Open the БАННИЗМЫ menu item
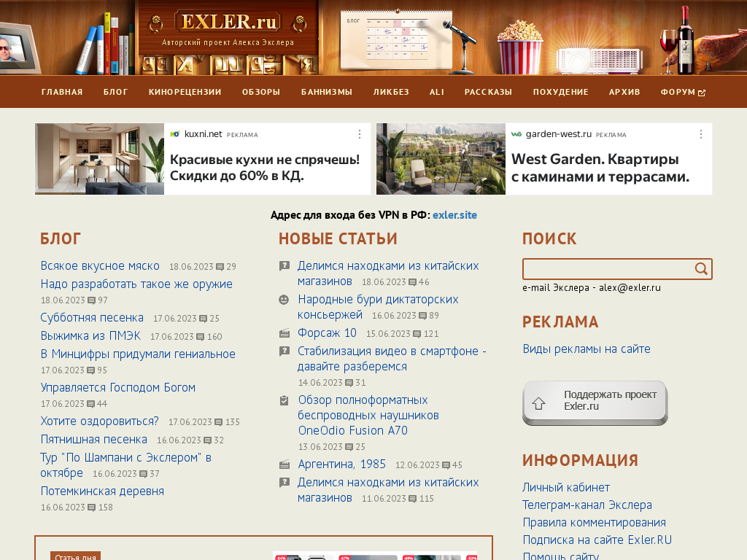Viewport: 747px width, 560px height. tap(327, 92)
